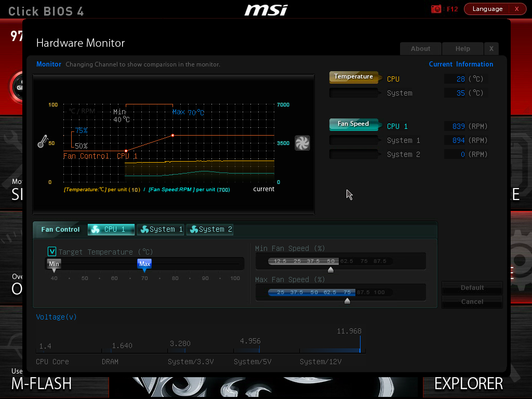Viewport: 532px width, 399px height.
Task: Click the Fan Speed channel button
Action: (x=354, y=124)
